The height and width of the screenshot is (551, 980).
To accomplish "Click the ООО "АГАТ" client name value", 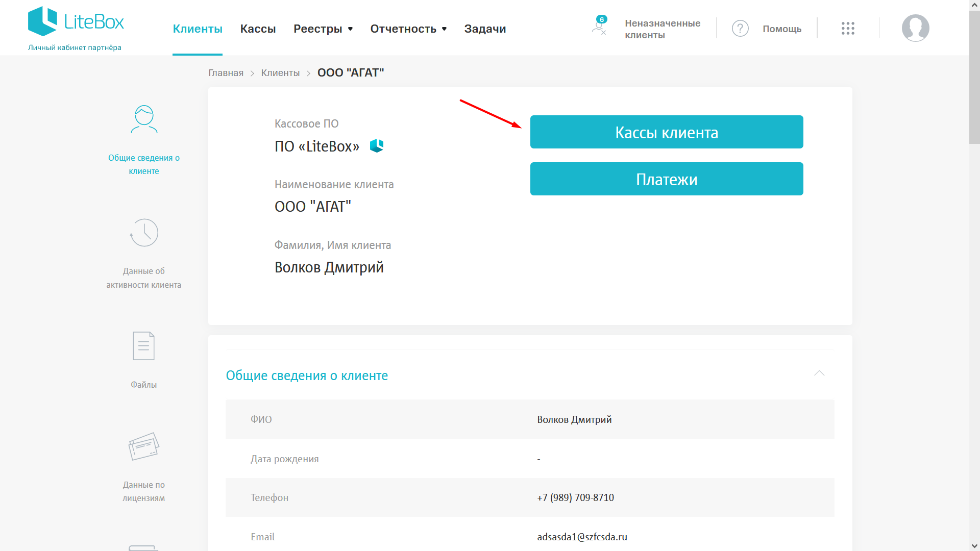I will tap(313, 207).
